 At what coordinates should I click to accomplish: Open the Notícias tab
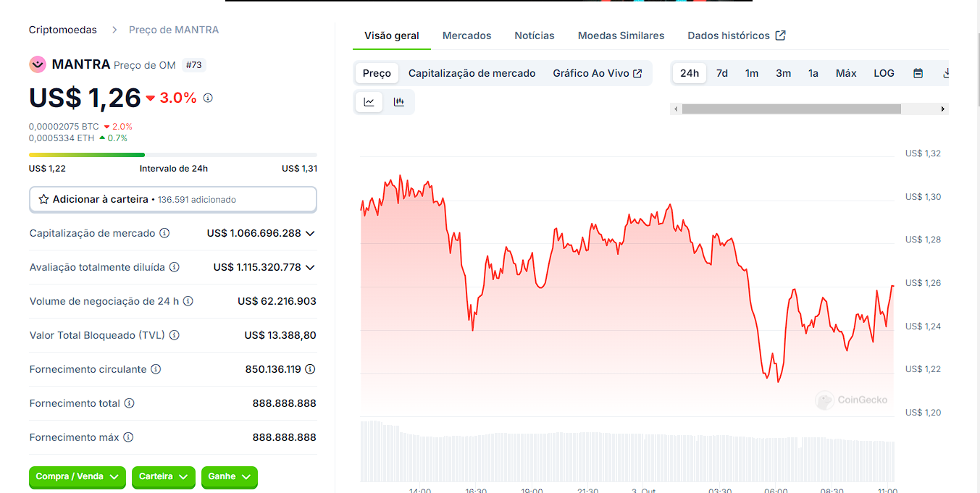(x=534, y=35)
